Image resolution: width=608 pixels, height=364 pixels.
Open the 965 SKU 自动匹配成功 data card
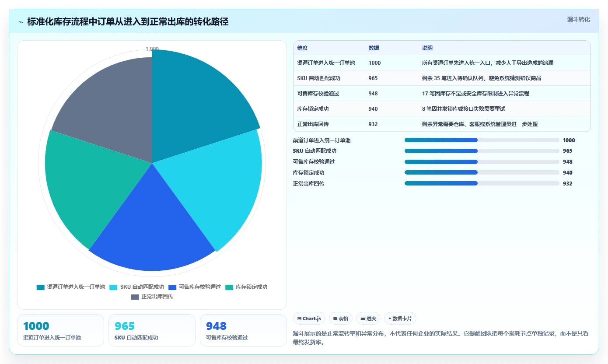pos(152,330)
